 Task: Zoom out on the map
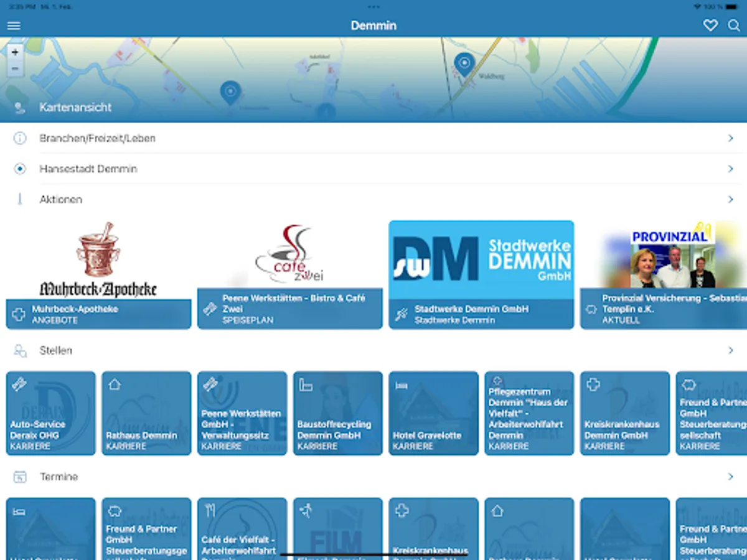(x=15, y=68)
